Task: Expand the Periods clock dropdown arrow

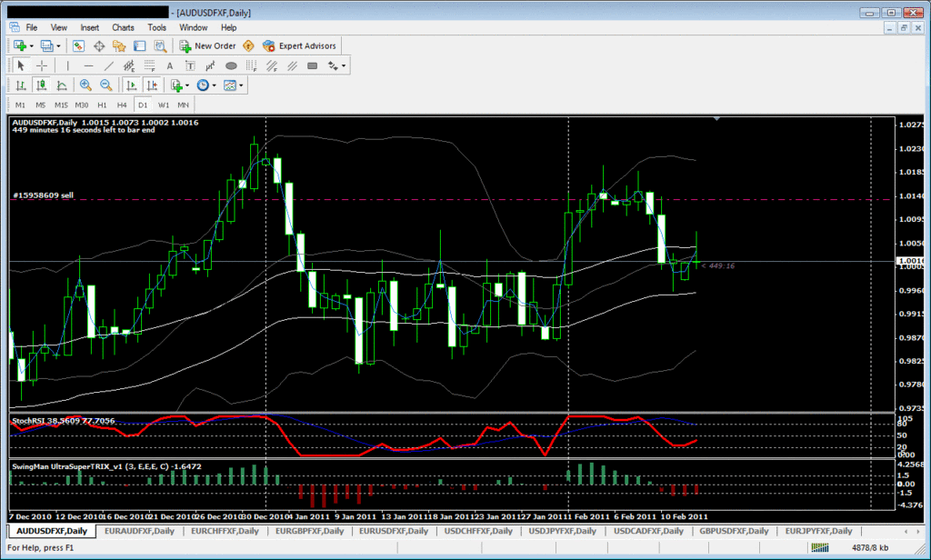Action: point(214,85)
